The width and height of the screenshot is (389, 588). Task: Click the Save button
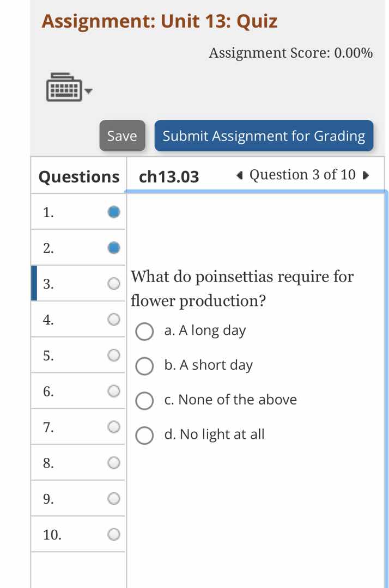(122, 136)
